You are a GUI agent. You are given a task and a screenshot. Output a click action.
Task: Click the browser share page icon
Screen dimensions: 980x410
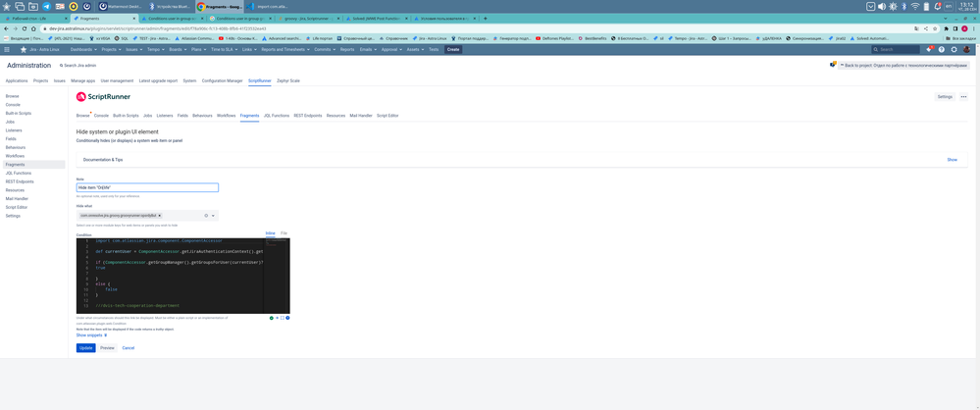926,28
